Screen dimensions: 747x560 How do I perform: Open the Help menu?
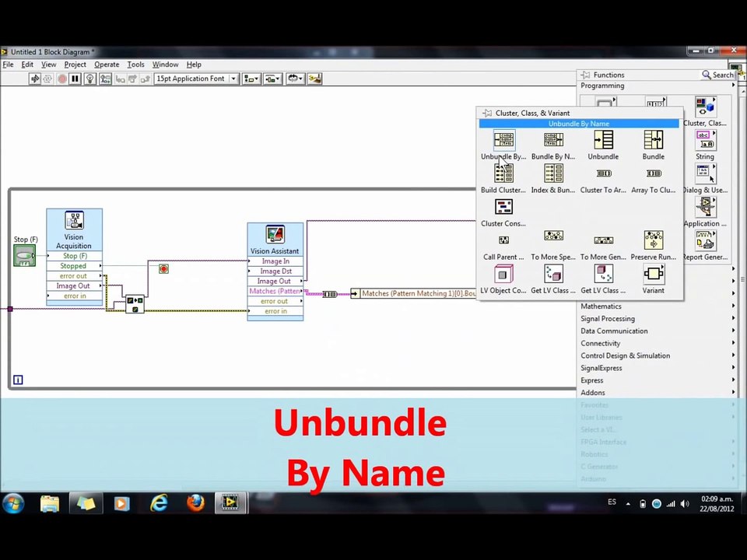click(x=194, y=65)
